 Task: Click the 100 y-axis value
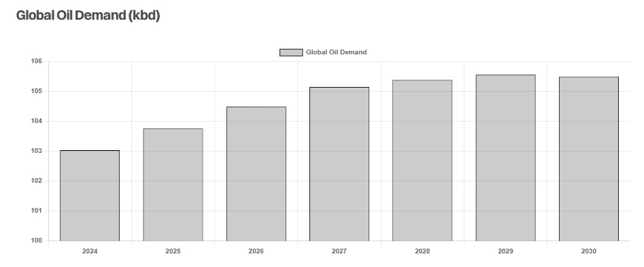pos(37,241)
